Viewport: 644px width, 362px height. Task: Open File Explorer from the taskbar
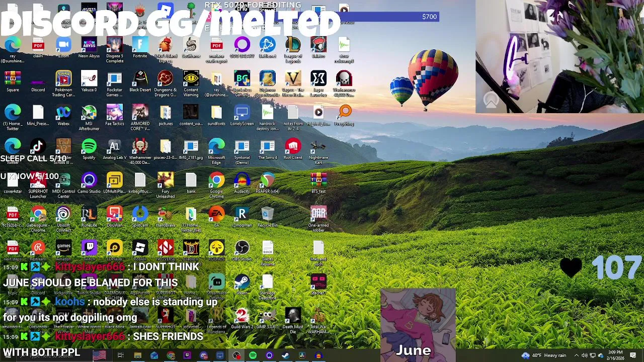pyautogui.click(x=137, y=355)
